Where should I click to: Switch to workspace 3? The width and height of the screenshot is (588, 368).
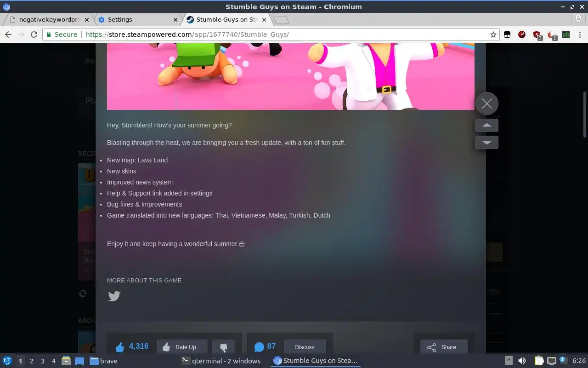(42, 361)
